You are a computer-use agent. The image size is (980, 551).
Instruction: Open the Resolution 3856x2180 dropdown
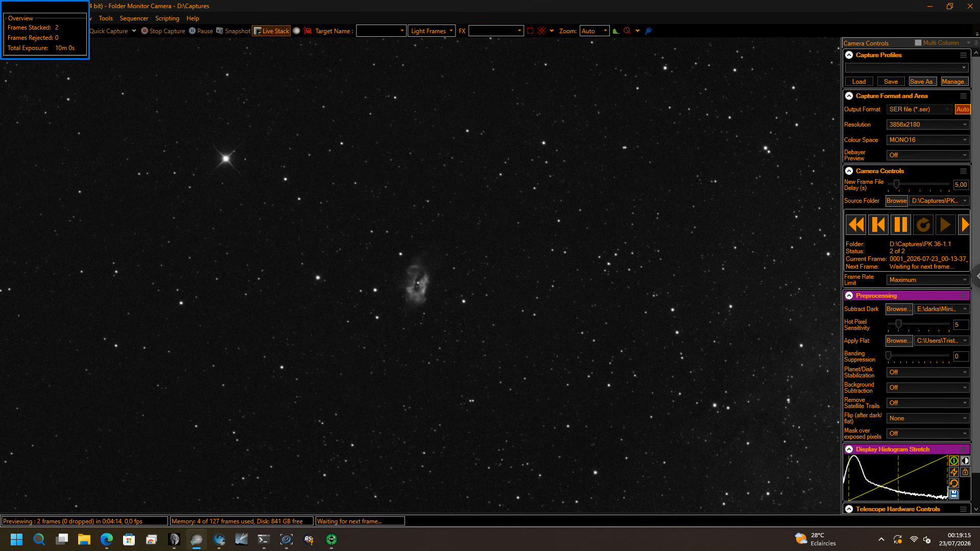[x=927, y=125]
